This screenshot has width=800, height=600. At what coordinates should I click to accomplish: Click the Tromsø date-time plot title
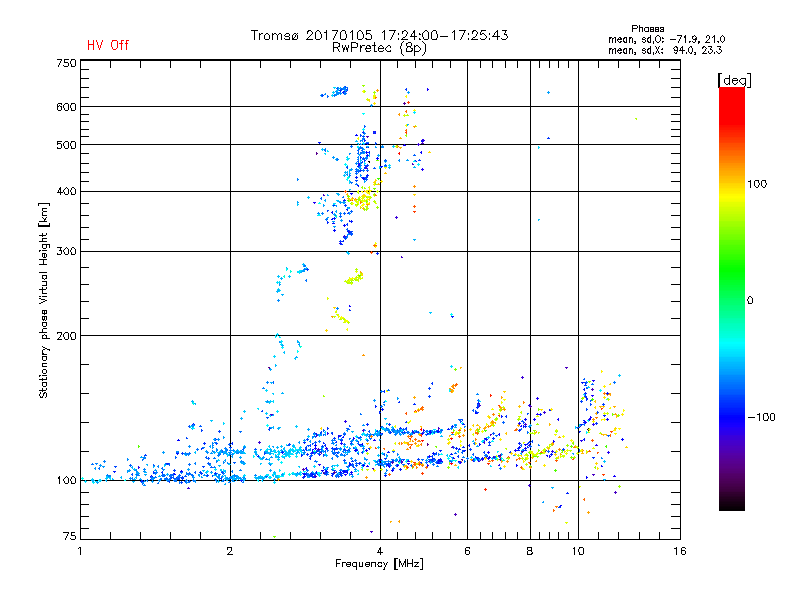pos(379,35)
